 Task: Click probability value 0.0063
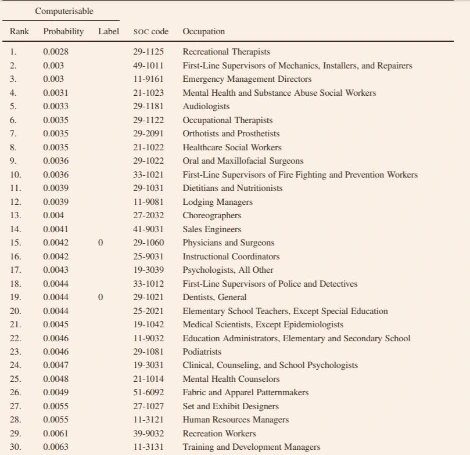tap(56, 447)
